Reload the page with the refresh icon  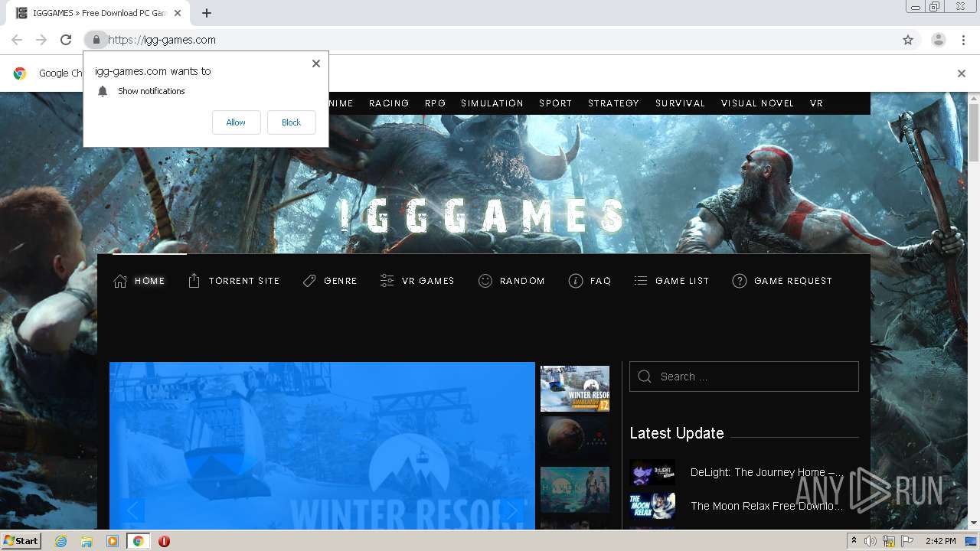click(66, 40)
